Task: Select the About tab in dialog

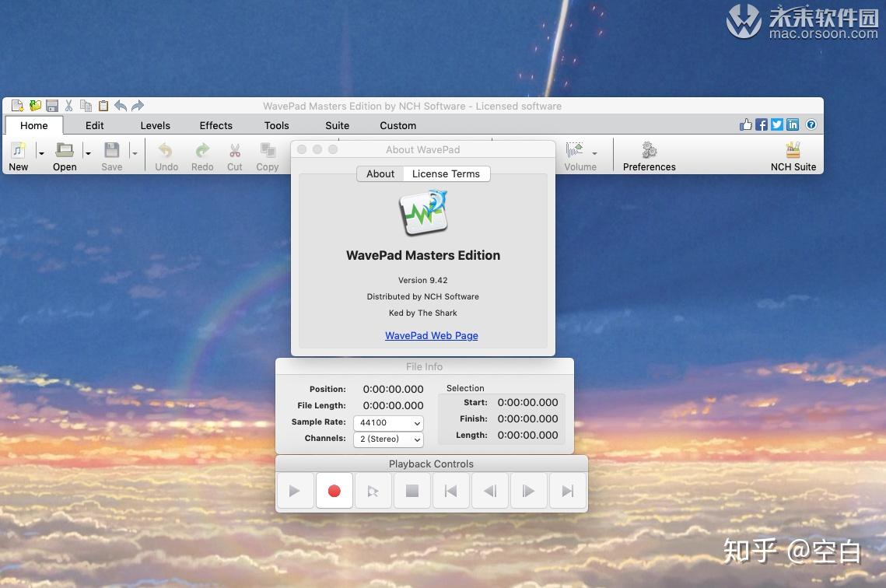Action: click(380, 174)
